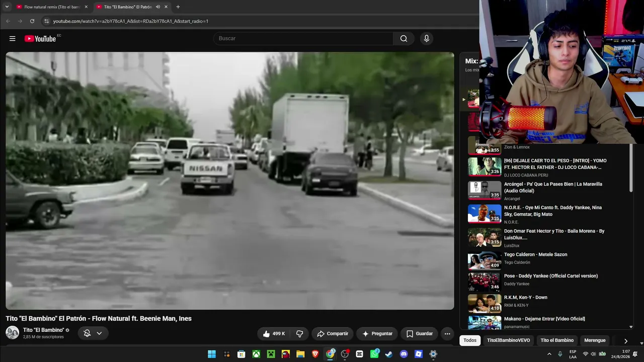The width and height of the screenshot is (644, 362).
Task: Play the Arcángel Pa' Que La Pases Bien thumbnail
Action: pyautogui.click(x=485, y=191)
